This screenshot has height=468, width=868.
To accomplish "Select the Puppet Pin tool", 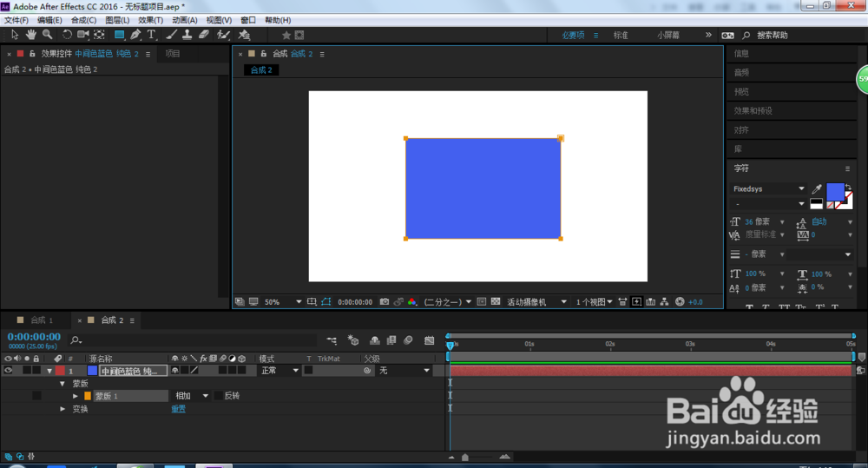I will (244, 35).
